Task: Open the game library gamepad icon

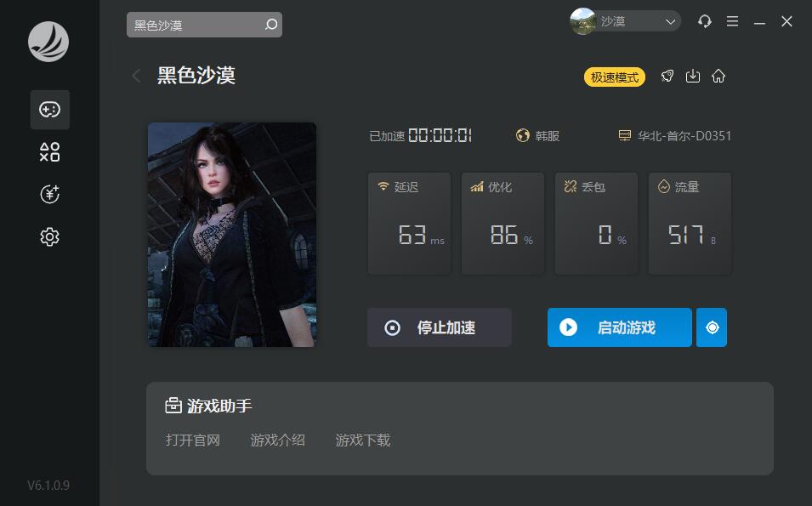Action: (x=49, y=110)
